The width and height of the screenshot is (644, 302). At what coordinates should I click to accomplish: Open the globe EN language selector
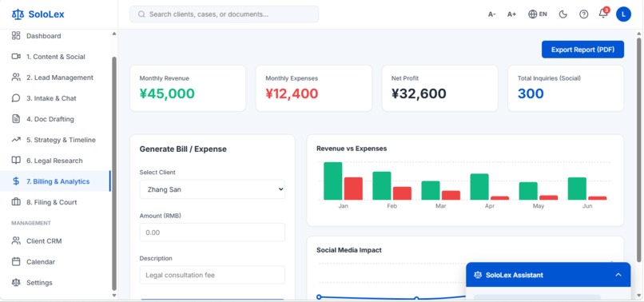(x=538, y=14)
